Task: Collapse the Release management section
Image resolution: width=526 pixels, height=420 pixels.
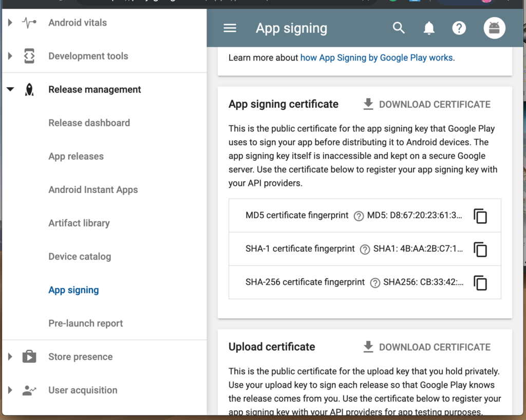Action: pos(10,89)
